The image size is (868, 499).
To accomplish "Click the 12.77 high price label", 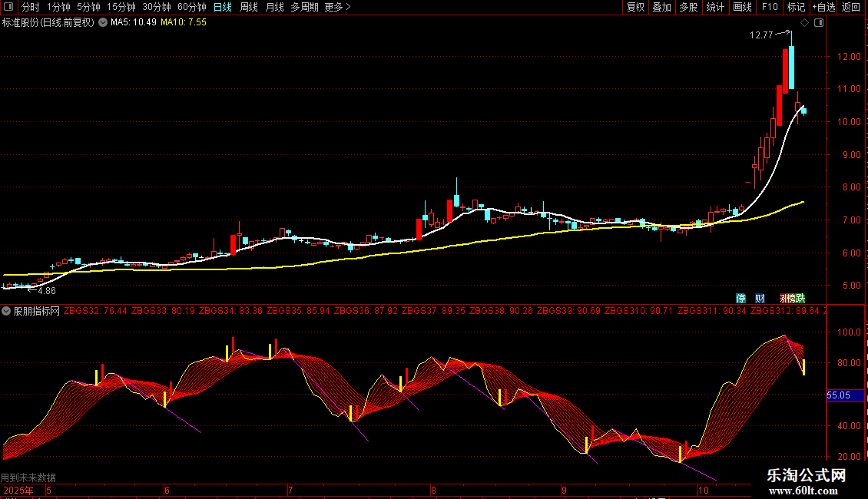I will (x=761, y=35).
